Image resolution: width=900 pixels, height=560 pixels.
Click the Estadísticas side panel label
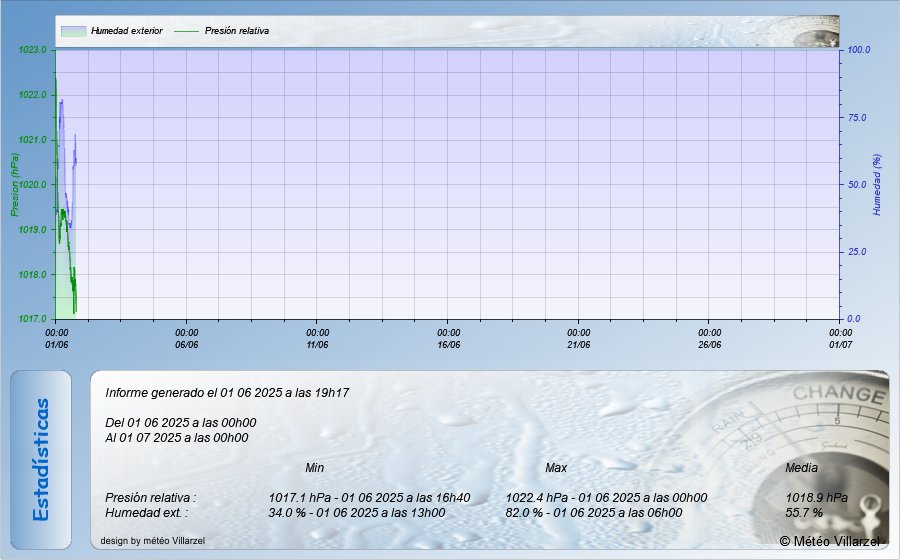coord(41,460)
